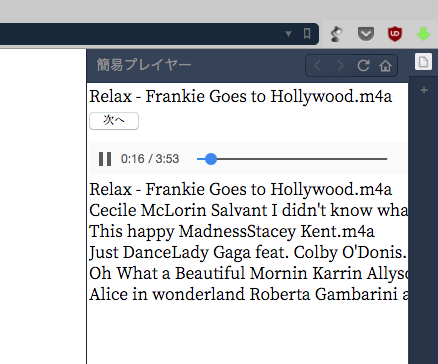This screenshot has width=438, height=364.
Task: Select Alice in wonderland Roberta Gambarini track
Action: (248, 294)
